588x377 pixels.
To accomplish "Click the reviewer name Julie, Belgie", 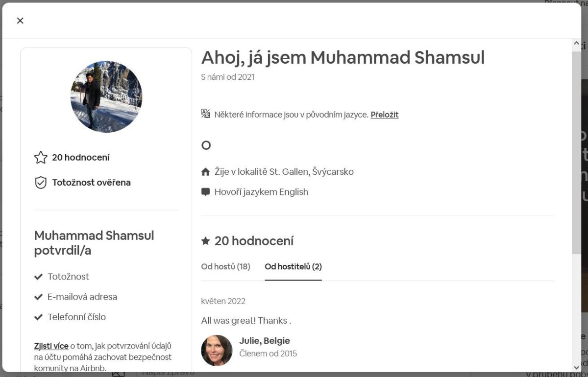I will point(264,341).
